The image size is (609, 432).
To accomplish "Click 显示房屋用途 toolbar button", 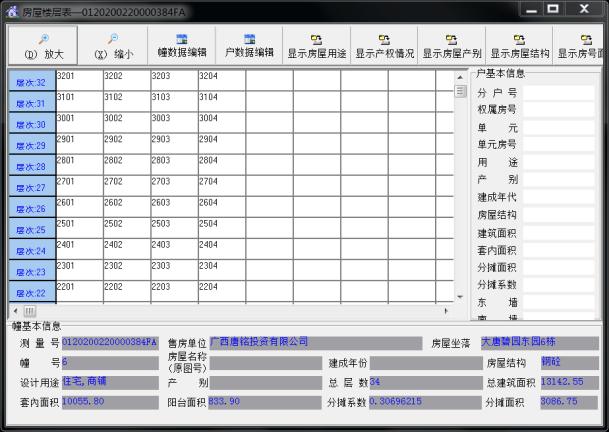I will [x=317, y=45].
